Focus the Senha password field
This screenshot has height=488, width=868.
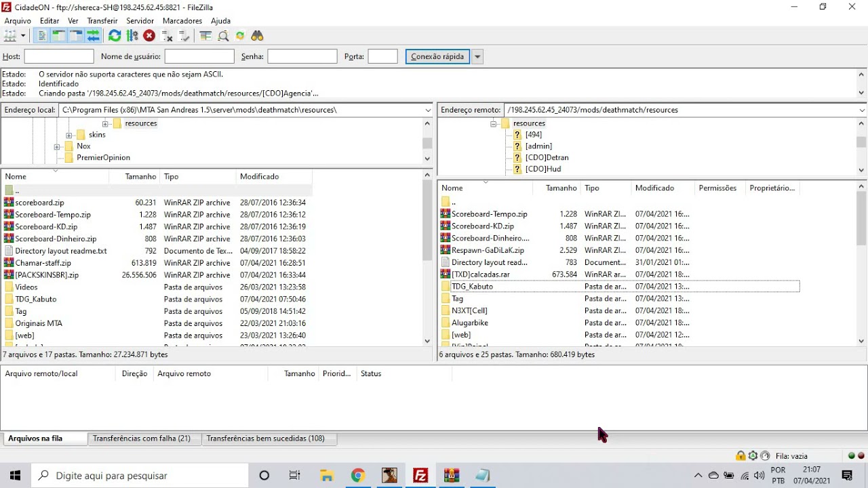(302, 57)
